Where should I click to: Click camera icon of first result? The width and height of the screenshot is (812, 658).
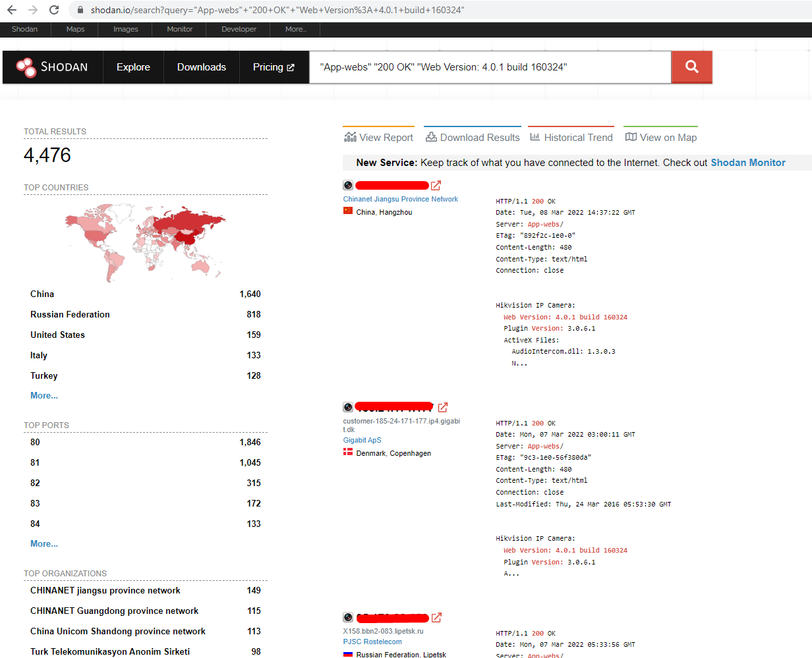click(x=348, y=186)
